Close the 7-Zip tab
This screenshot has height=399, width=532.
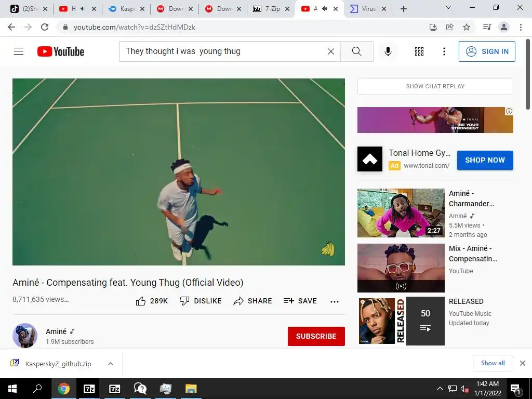click(x=287, y=9)
